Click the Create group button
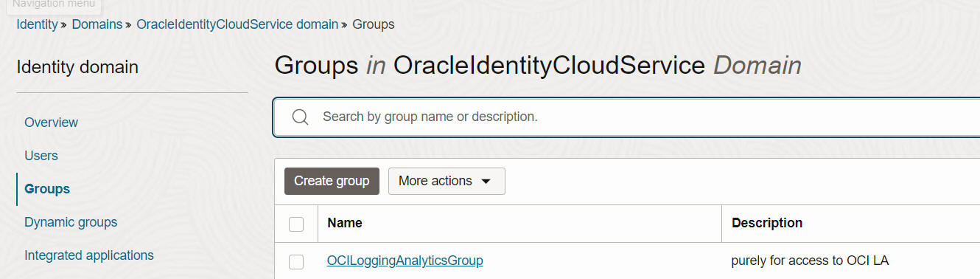This screenshot has height=279, width=980. pyautogui.click(x=332, y=181)
